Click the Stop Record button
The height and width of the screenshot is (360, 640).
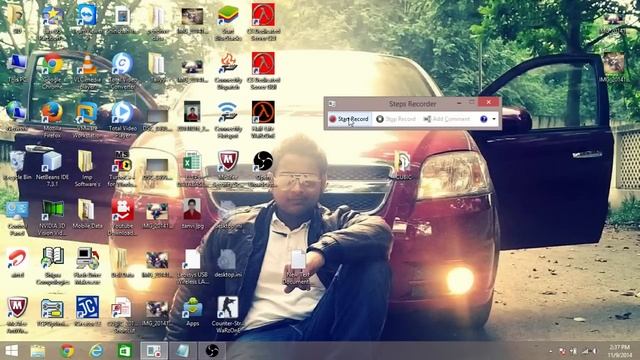[x=396, y=119]
